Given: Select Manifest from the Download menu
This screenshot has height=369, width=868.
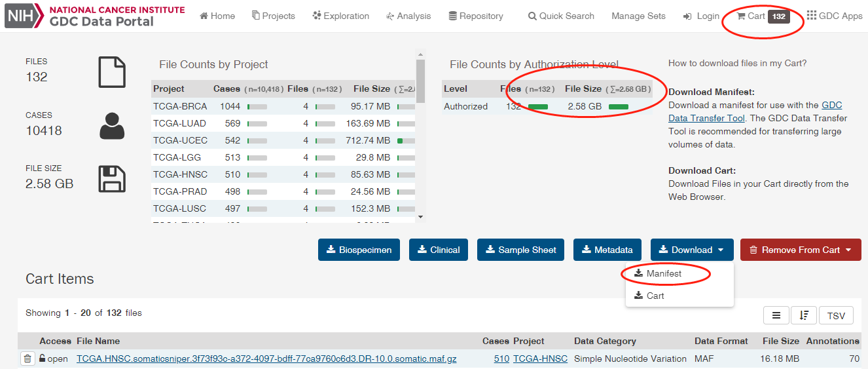Looking at the screenshot, I should point(663,273).
